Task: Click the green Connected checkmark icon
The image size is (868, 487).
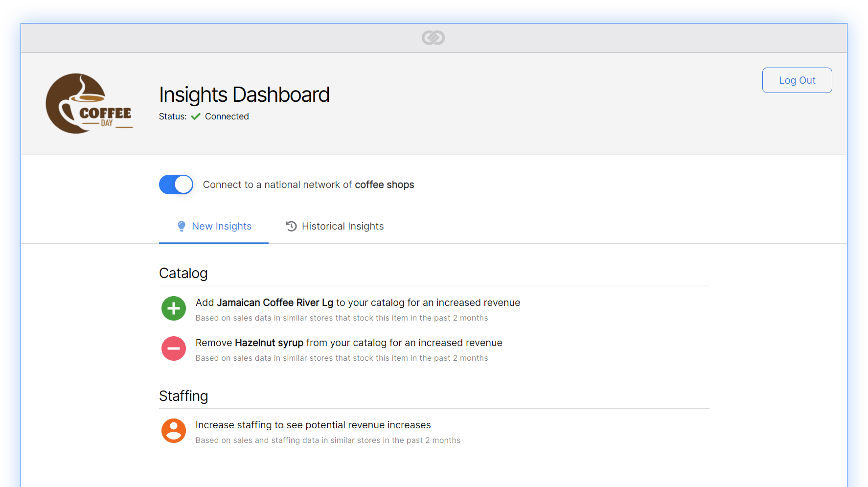Action: point(196,116)
